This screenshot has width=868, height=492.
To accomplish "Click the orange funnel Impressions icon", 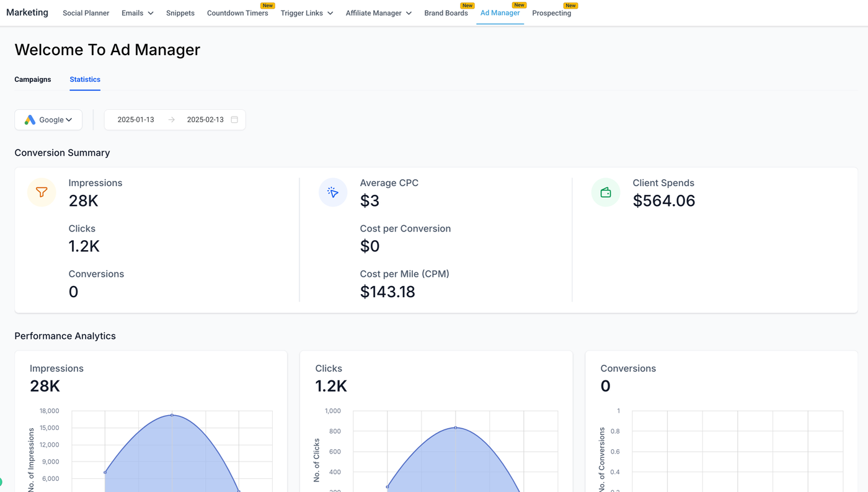I will point(42,192).
